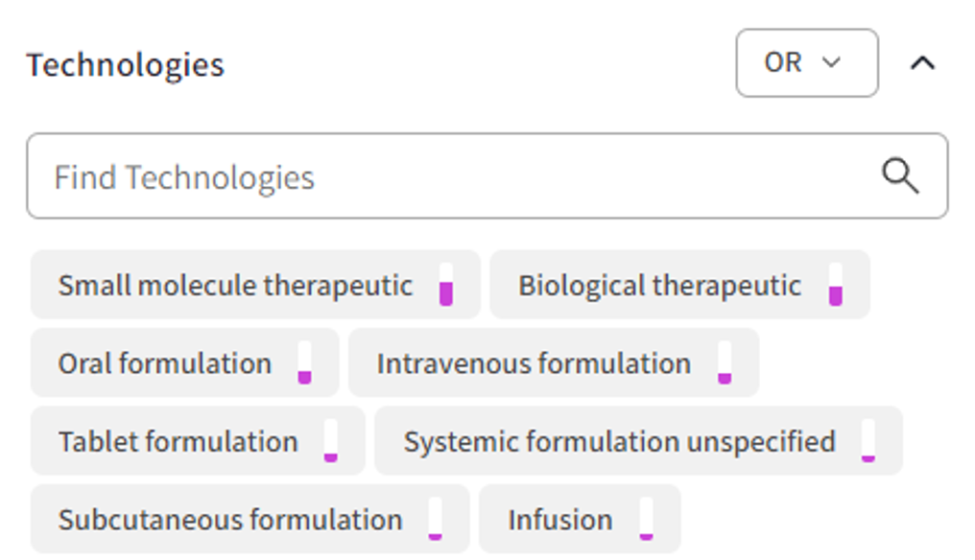Click the indicator on Subcutaneous formulation chip

click(437, 525)
